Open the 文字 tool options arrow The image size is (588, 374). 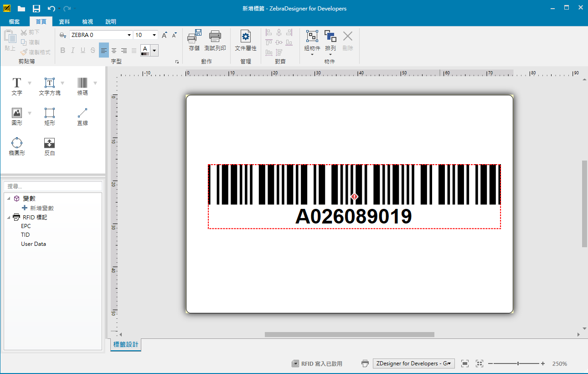(30, 83)
